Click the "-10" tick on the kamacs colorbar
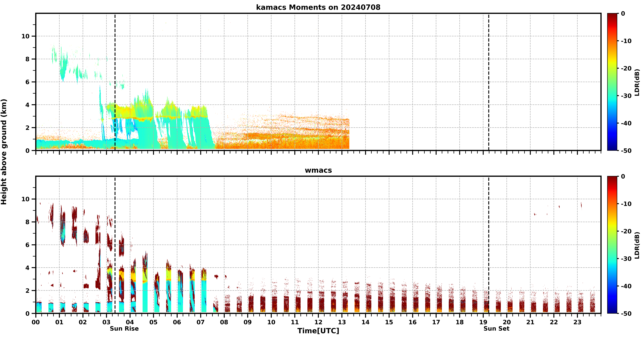The height and width of the screenshot is (339, 644). pos(626,41)
